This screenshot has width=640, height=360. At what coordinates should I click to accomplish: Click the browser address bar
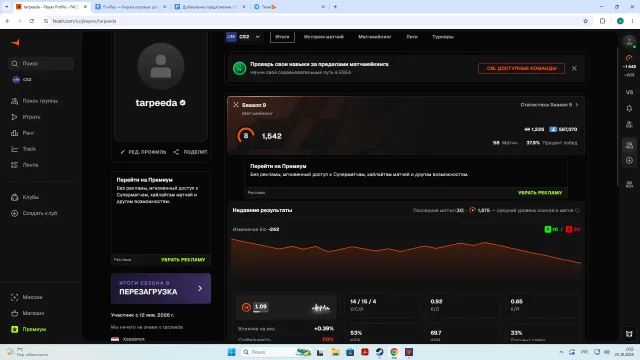click(x=310, y=21)
